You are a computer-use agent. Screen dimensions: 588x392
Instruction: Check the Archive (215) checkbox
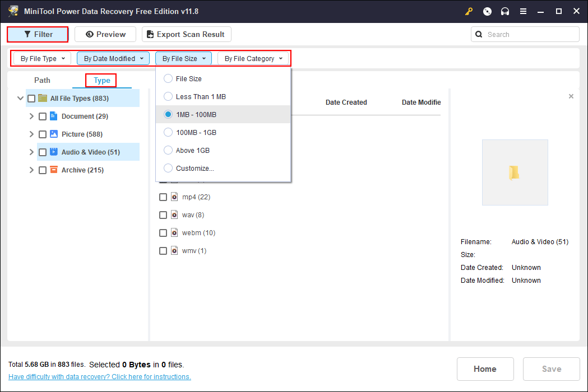click(43, 170)
